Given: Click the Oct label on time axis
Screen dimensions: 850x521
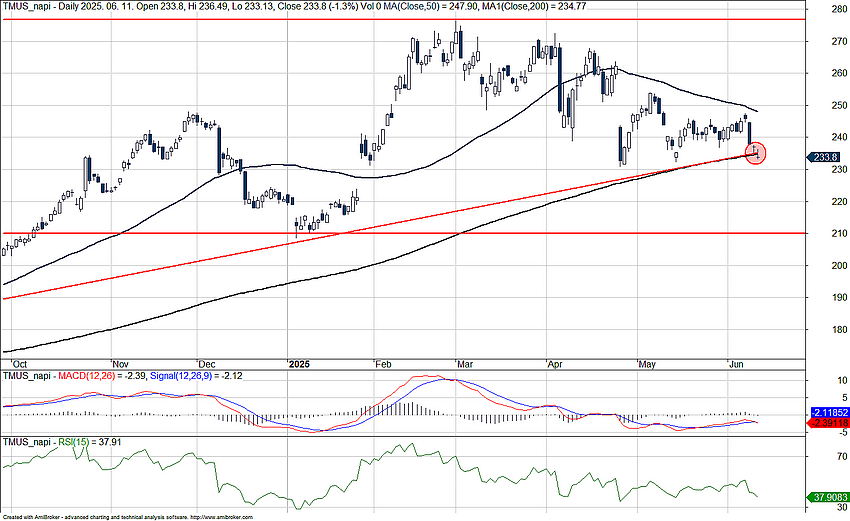Looking at the screenshot, I should pos(20,364).
